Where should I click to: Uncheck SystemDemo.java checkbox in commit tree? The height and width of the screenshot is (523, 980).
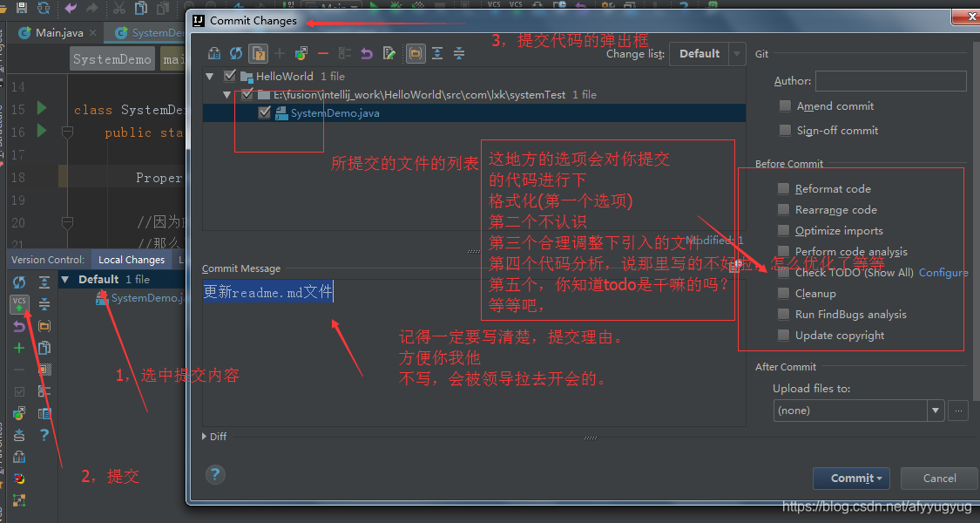tap(264, 112)
